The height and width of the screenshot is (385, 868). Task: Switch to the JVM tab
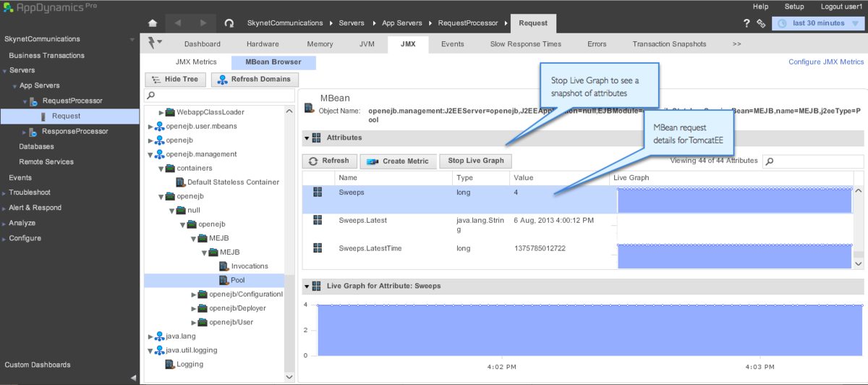[367, 44]
